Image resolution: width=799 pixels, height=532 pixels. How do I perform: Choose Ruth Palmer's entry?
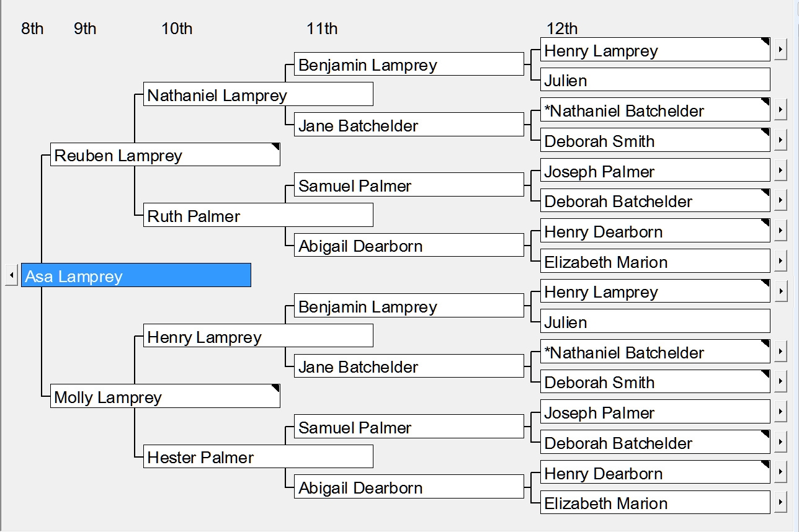(257, 216)
